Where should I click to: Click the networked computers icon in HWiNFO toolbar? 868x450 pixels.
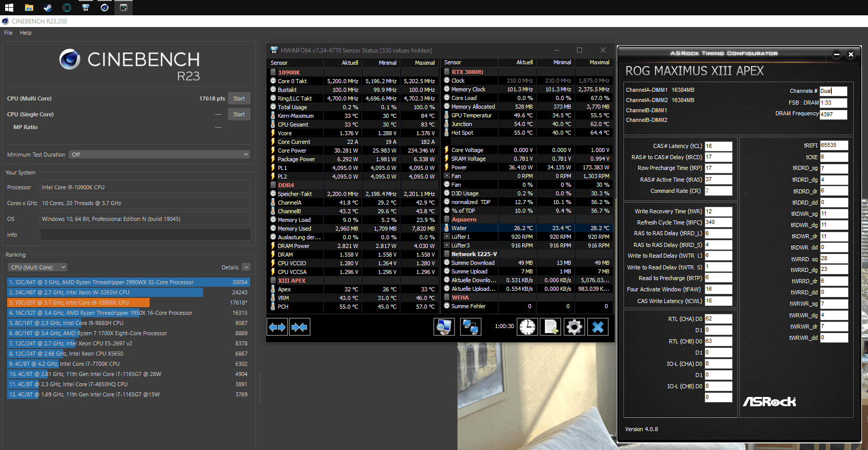coord(471,327)
